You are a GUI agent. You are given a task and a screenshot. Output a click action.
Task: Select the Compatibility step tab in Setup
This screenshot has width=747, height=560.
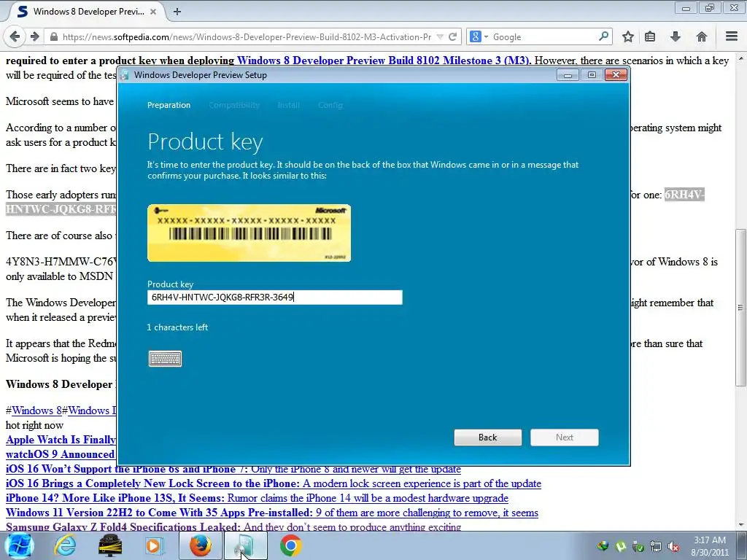coord(234,105)
